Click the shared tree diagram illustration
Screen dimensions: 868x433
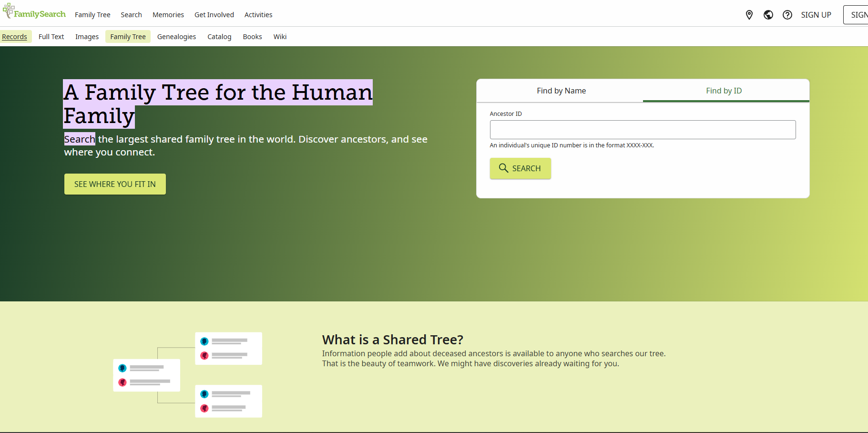coord(187,375)
